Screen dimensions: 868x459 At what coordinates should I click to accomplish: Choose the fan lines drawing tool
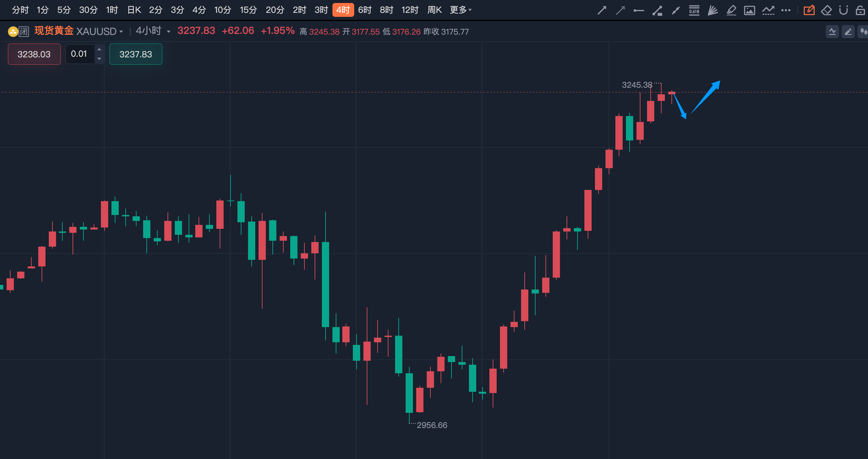pos(713,11)
